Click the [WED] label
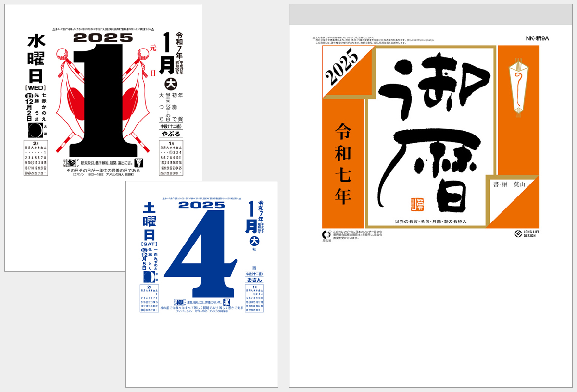 pyautogui.click(x=36, y=88)
